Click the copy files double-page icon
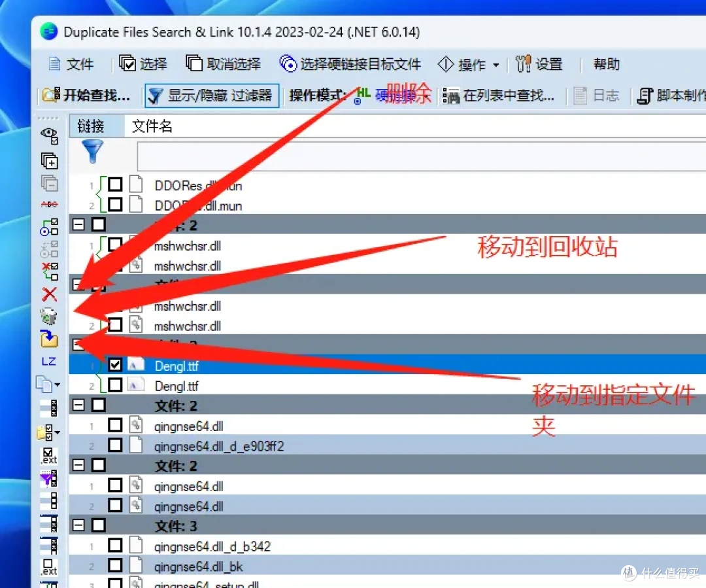The width and height of the screenshot is (706, 588). click(44, 385)
